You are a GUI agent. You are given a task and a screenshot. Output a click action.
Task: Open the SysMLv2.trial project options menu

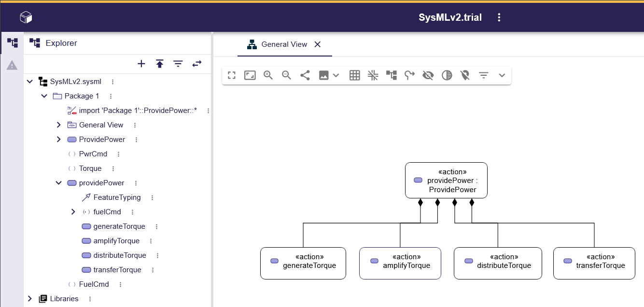[499, 18]
